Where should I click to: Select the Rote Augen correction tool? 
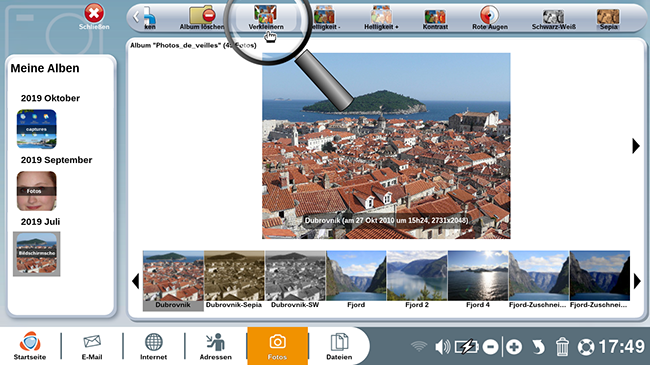pyautogui.click(x=490, y=17)
